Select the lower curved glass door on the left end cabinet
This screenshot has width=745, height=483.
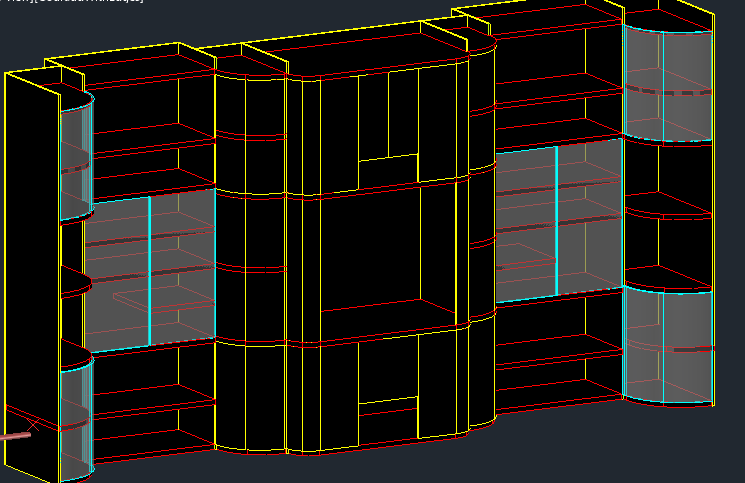77,420
